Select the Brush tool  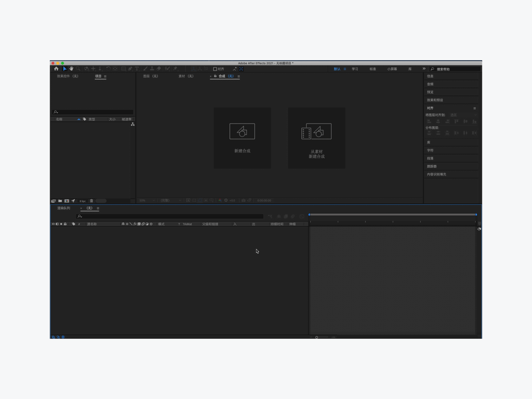145,69
